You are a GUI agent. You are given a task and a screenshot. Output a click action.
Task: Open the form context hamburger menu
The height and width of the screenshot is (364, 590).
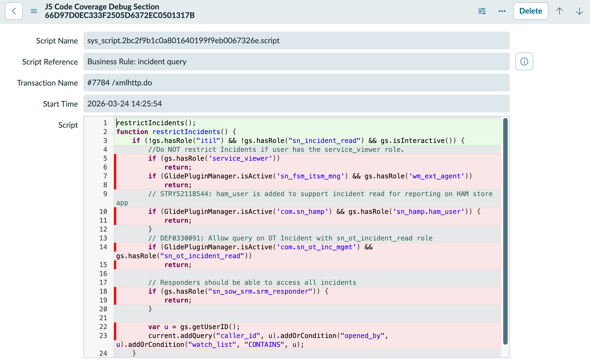[34, 11]
